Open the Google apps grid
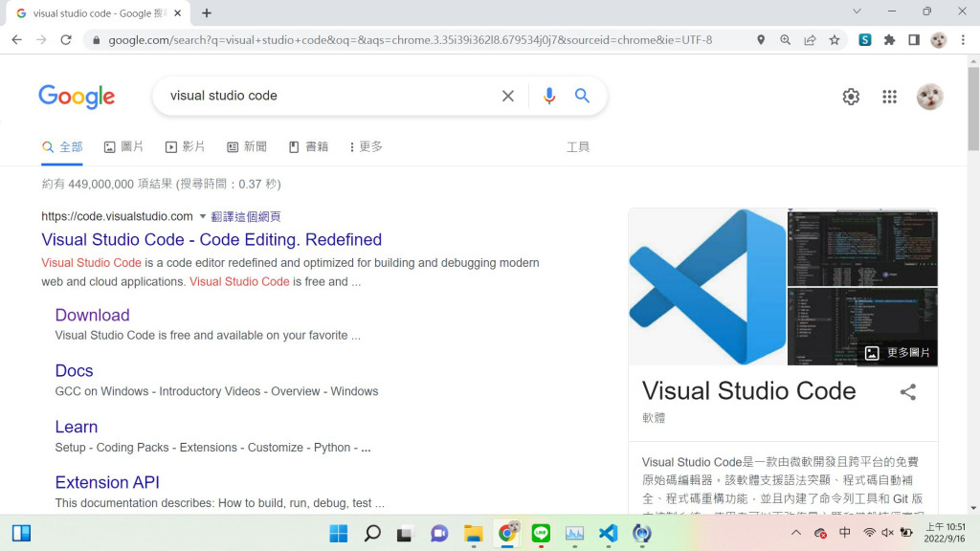The width and height of the screenshot is (980, 551). pyautogui.click(x=889, y=97)
